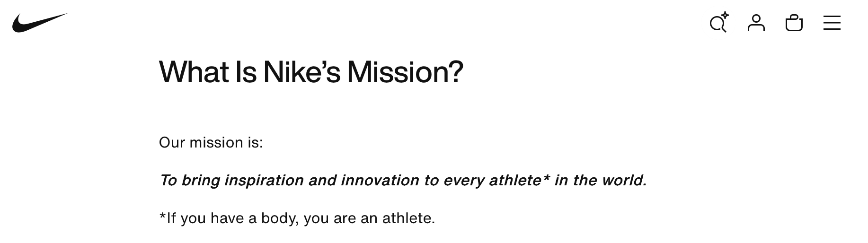This screenshot has height=243, width=868.
Task: Click the word "every" in the mission statement
Action: (x=463, y=180)
